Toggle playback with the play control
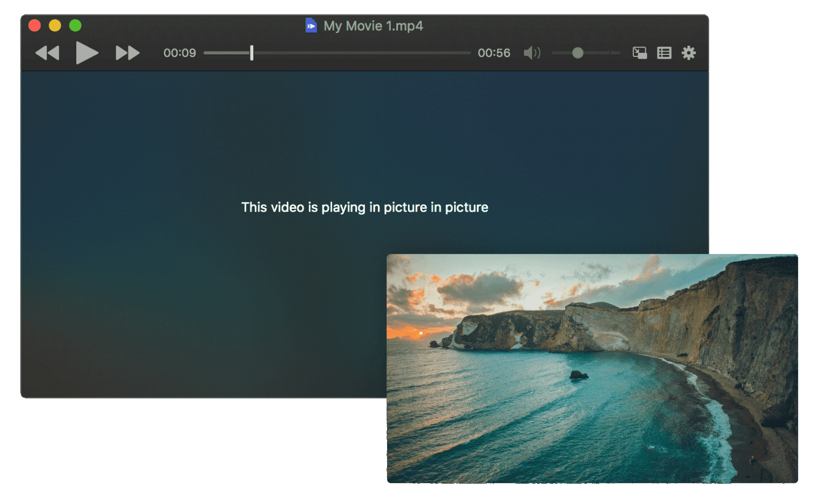This screenshot has width=819, height=504. (87, 53)
